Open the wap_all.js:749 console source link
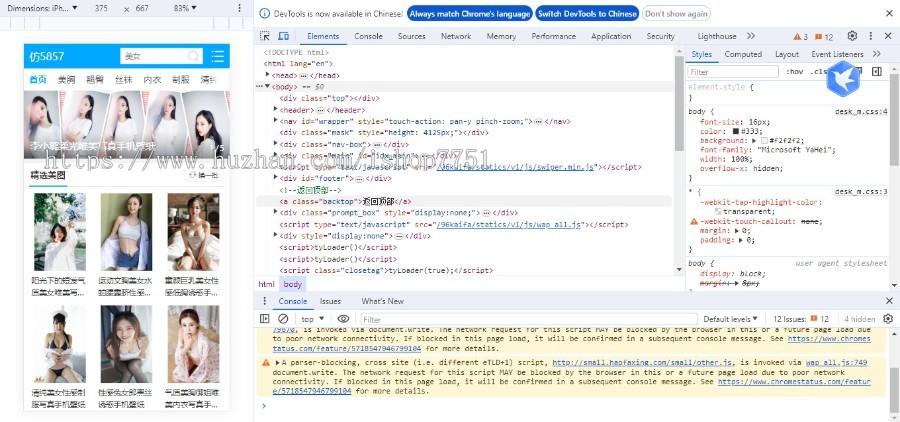The height and width of the screenshot is (422, 900). pos(836,363)
